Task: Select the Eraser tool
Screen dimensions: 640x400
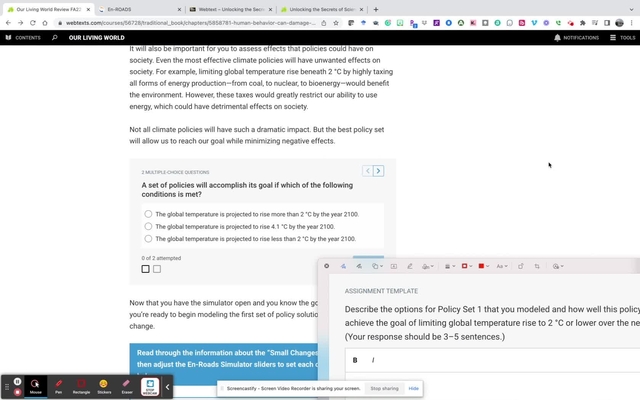Action: tap(127, 385)
